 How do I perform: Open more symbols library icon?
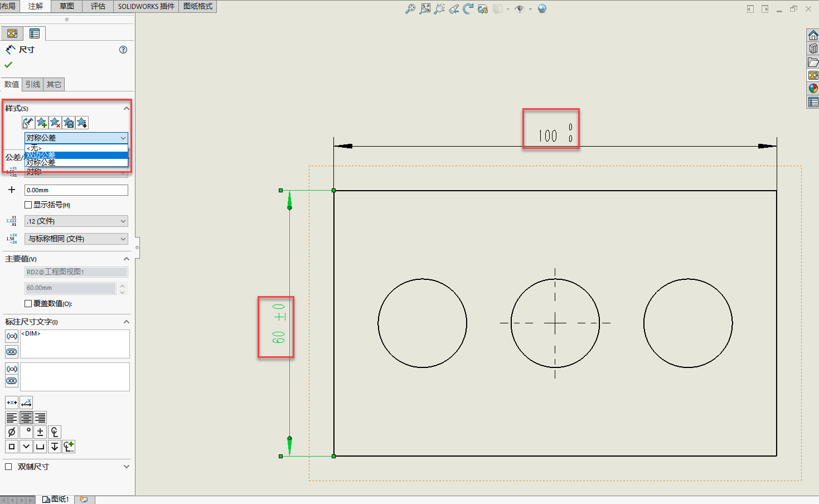(69, 447)
